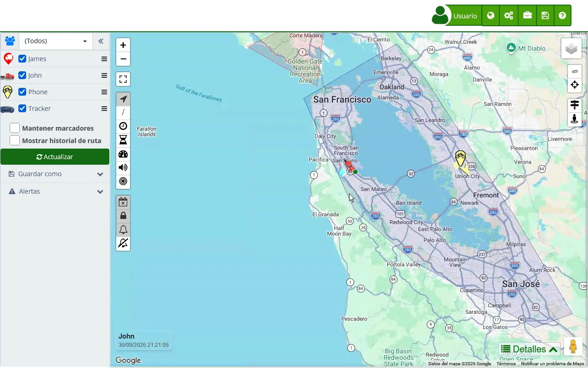Click the clock icon in the map toolbar
Viewport: 588px width, 368px height.
[123, 126]
